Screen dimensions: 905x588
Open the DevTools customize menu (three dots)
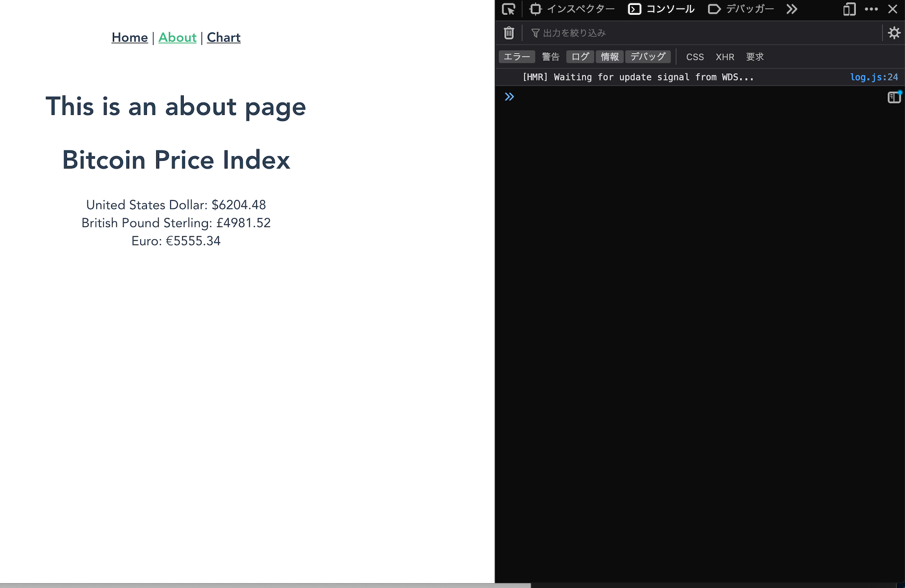(872, 9)
